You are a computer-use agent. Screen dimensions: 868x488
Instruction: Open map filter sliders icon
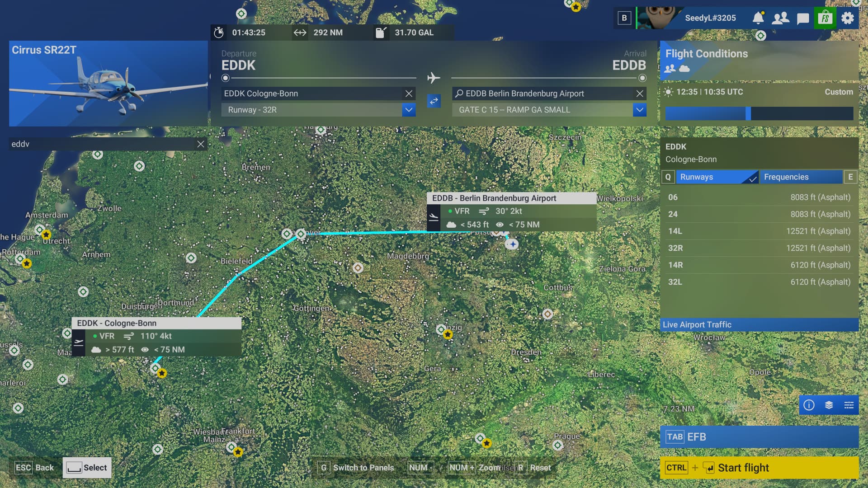(849, 405)
